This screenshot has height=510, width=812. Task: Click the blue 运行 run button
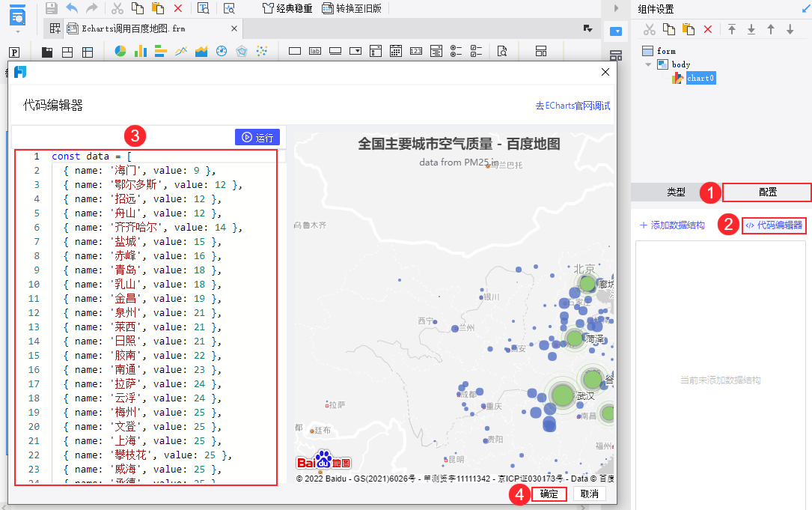point(257,137)
